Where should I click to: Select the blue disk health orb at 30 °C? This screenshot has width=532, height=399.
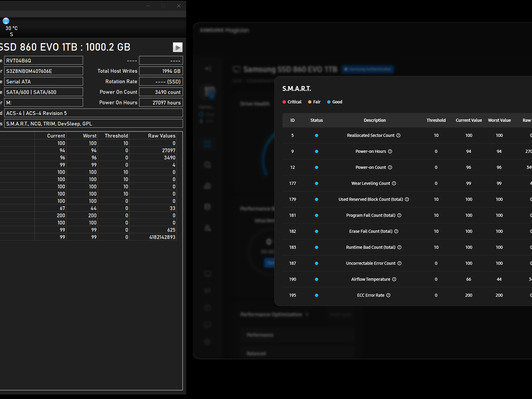(6, 21)
